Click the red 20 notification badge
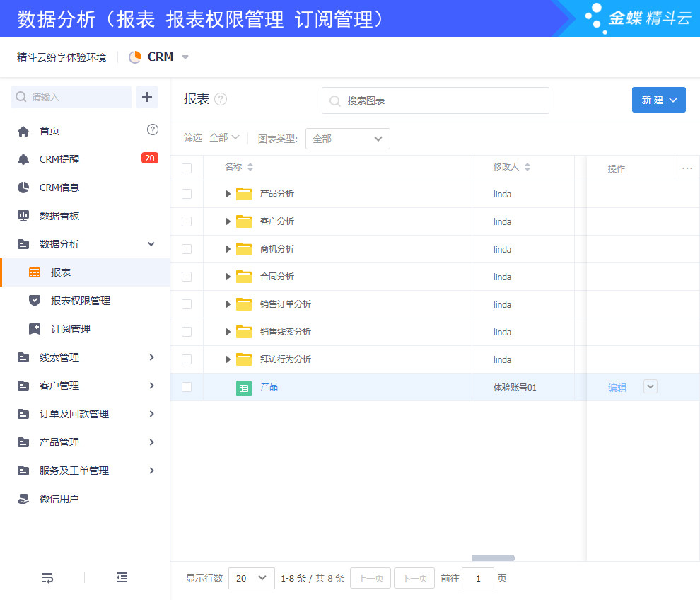 click(150, 158)
